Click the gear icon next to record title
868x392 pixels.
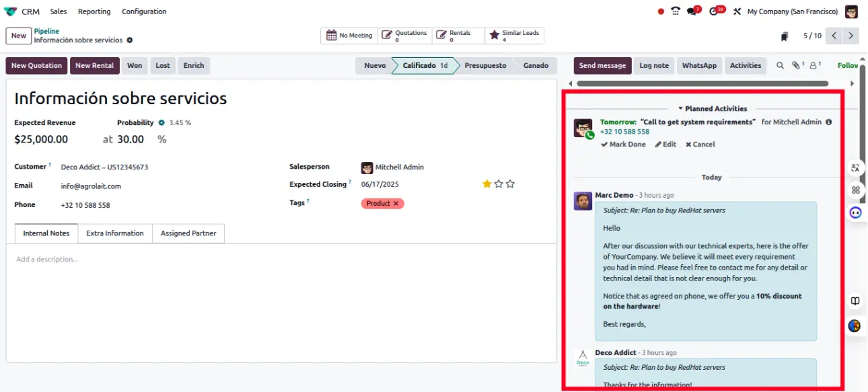click(x=130, y=40)
